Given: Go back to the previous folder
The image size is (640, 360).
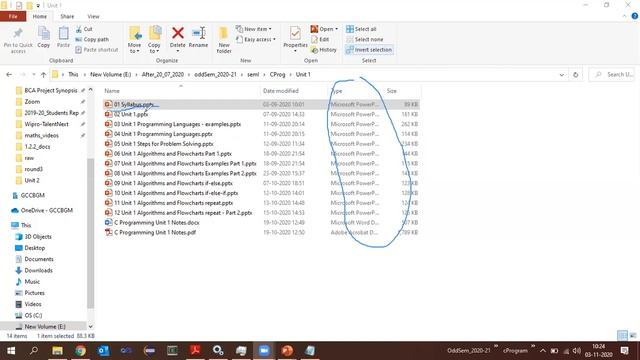Looking at the screenshot, I should [9, 75].
